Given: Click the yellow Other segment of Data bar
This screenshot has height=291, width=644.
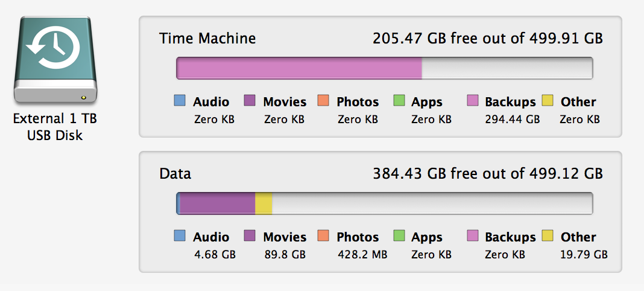Looking at the screenshot, I should (x=264, y=203).
